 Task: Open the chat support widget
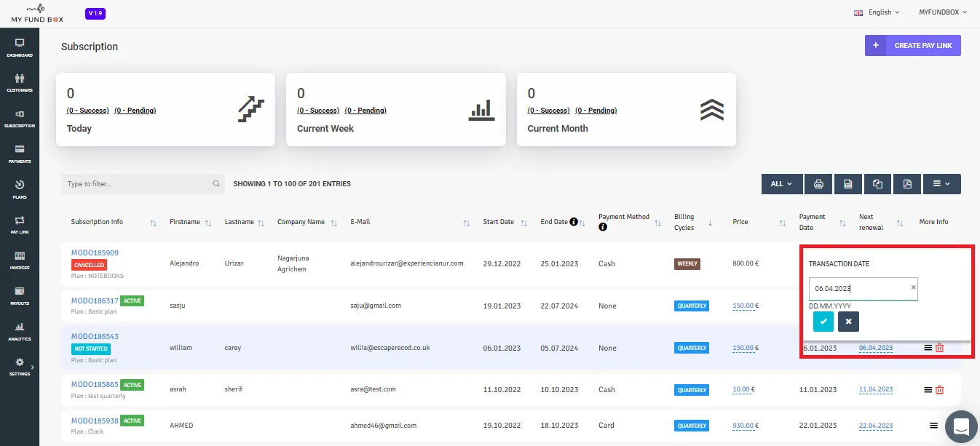pos(961,426)
